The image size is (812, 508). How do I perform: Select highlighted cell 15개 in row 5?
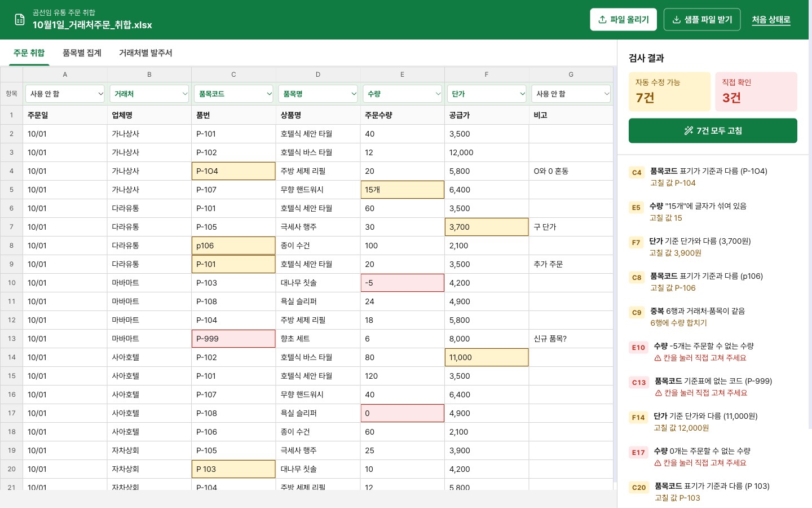click(x=402, y=190)
